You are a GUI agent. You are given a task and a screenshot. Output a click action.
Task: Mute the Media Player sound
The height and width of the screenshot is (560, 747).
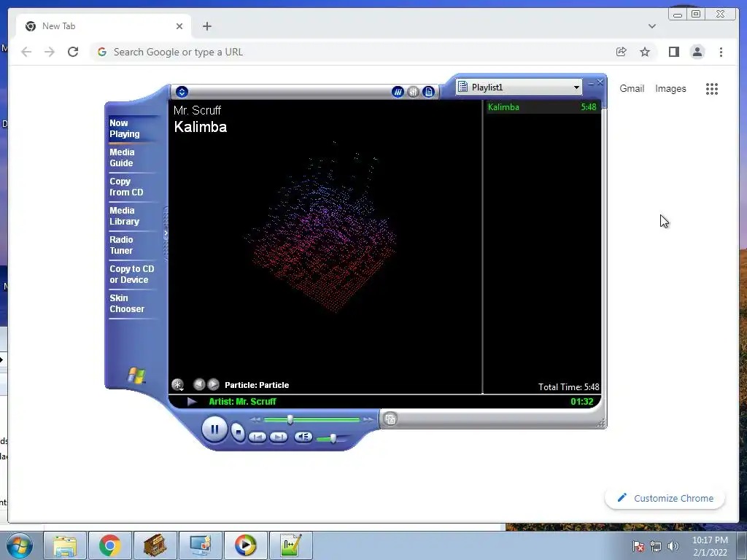click(303, 437)
